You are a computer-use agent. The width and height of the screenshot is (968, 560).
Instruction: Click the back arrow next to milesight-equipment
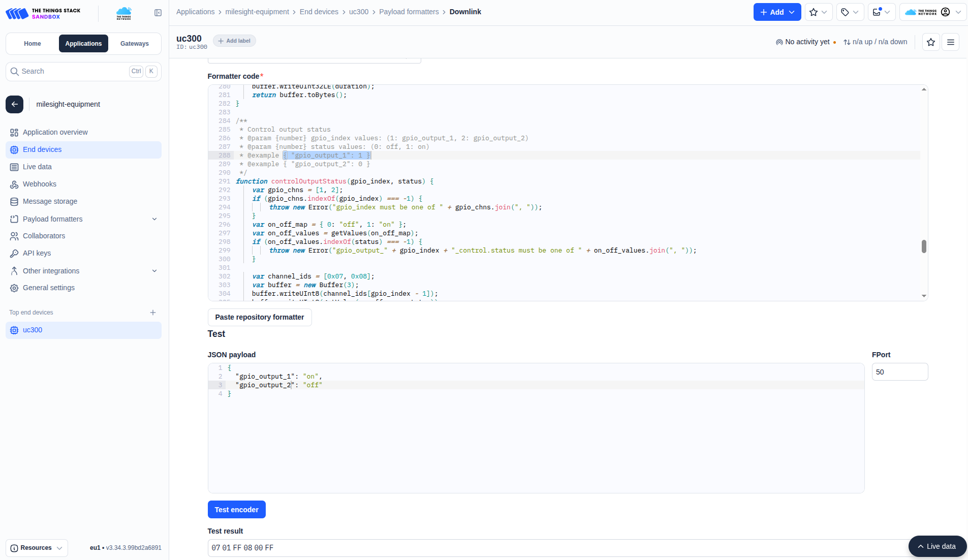click(15, 104)
